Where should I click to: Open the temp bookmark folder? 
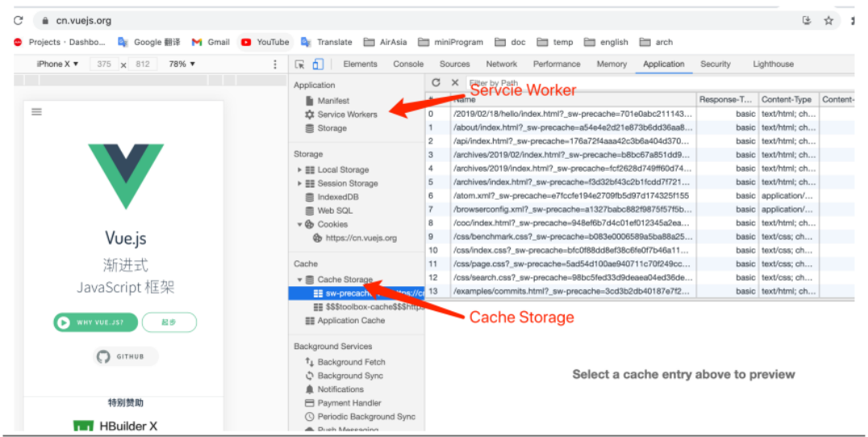555,42
